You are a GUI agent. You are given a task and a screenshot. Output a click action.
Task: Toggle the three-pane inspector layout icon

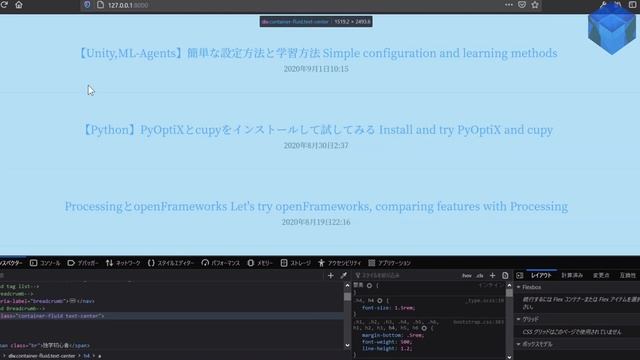tap(520, 276)
